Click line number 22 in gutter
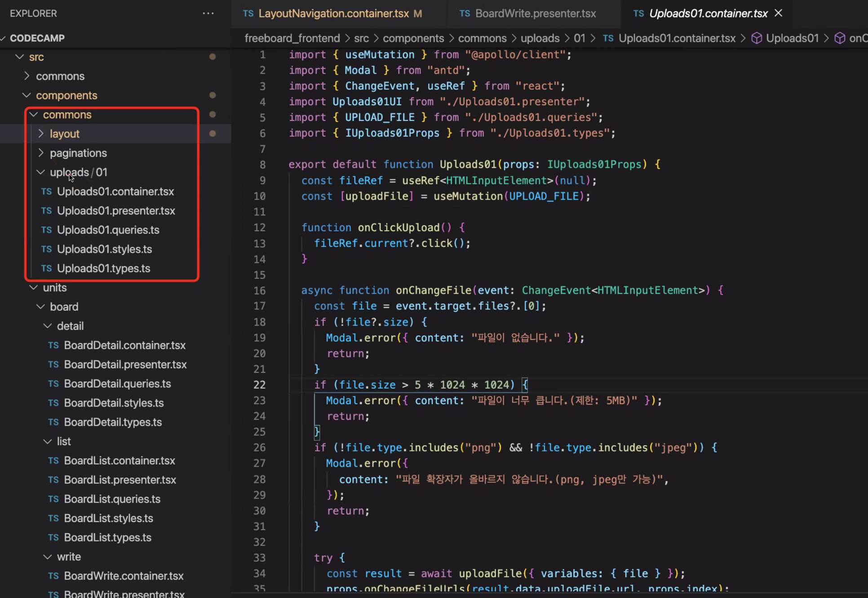 [x=259, y=385]
